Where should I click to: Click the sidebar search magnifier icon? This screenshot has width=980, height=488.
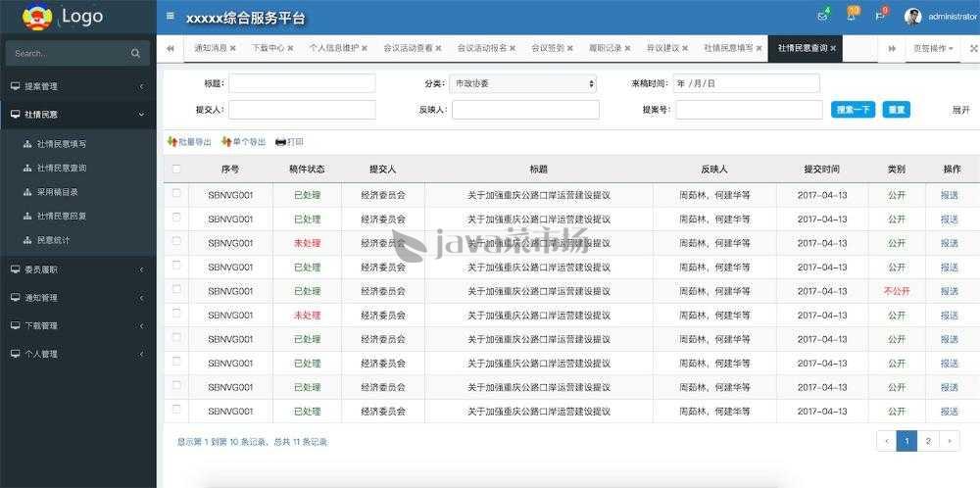135,54
